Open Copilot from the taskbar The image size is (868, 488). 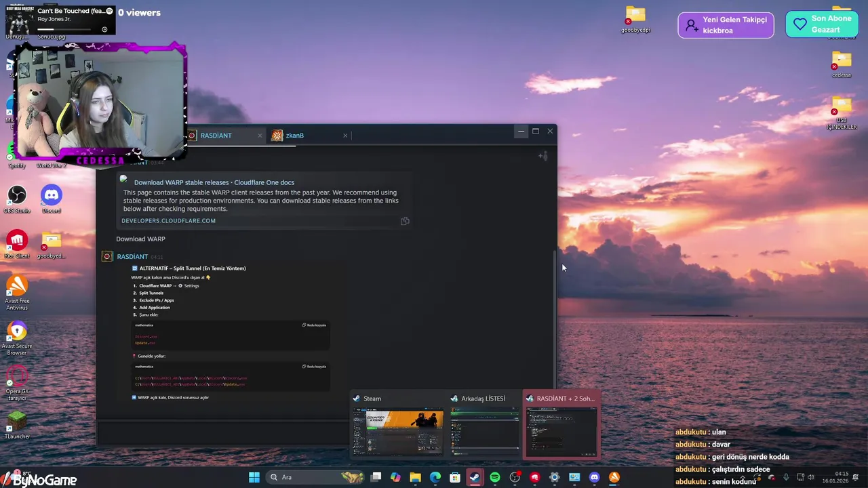395,477
